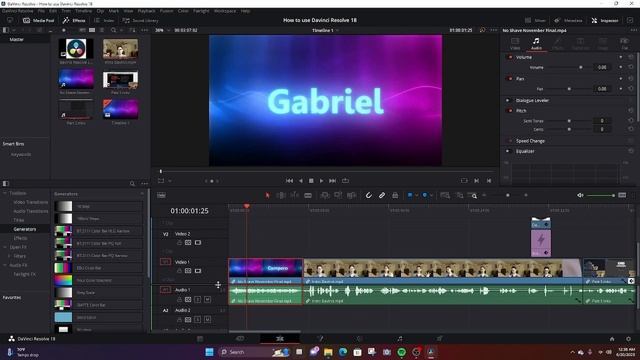Screen dimensions: 640x360
Task: Adjust the Pan slider
Action: coord(569,89)
